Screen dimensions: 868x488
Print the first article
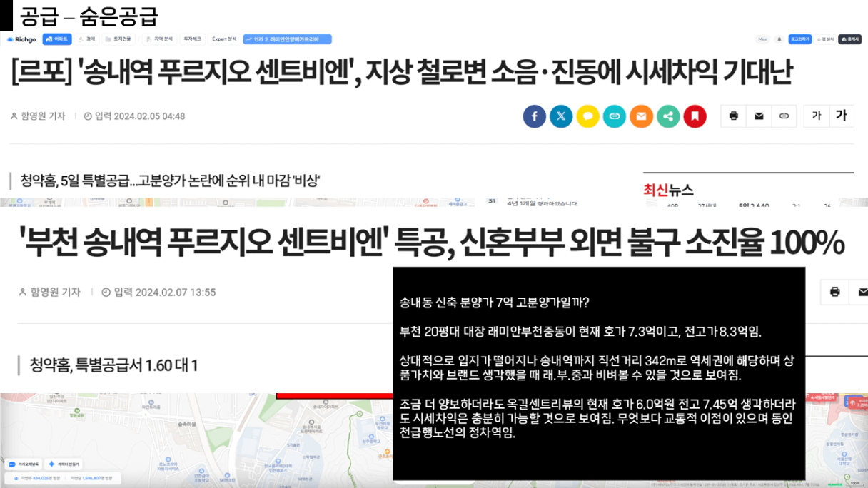tap(733, 116)
